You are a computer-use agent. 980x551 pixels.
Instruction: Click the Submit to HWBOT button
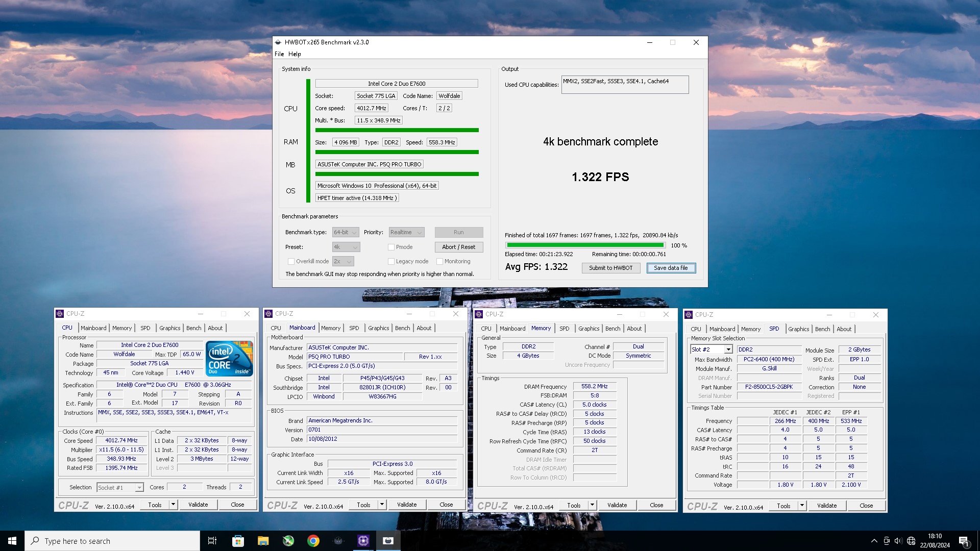(611, 268)
